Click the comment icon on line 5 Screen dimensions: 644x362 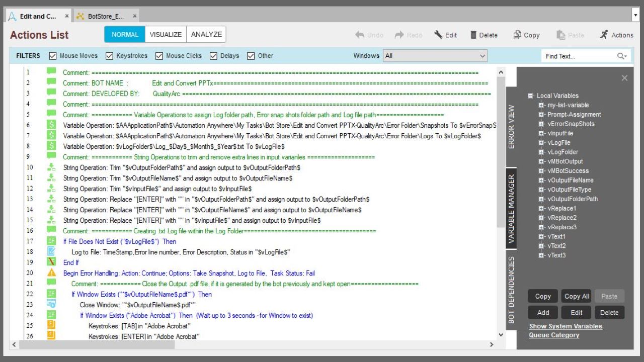tap(51, 114)
